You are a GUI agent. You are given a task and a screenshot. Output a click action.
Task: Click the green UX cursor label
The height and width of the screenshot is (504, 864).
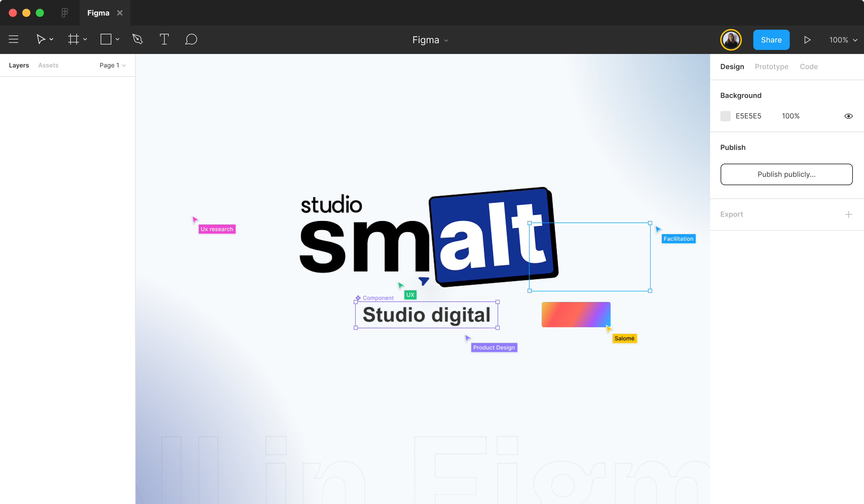click(410, 295)
